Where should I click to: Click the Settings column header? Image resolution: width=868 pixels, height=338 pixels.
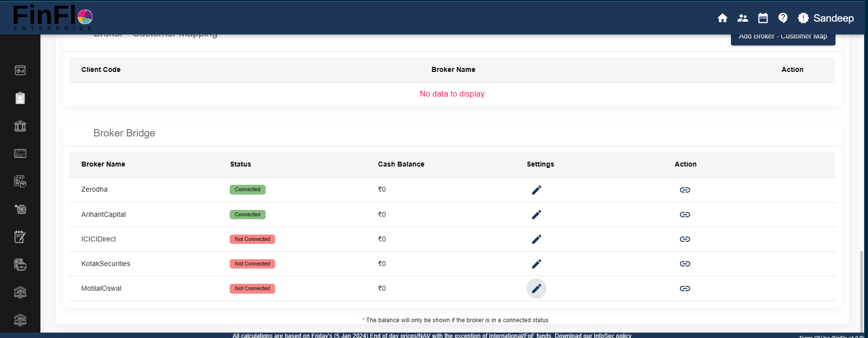coord(540,164)
